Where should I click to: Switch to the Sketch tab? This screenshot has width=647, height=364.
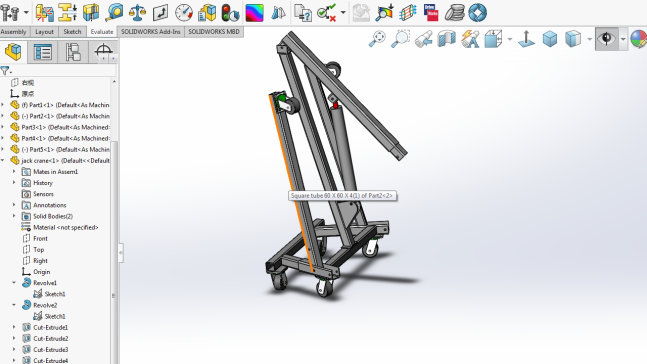coord(72,32)
